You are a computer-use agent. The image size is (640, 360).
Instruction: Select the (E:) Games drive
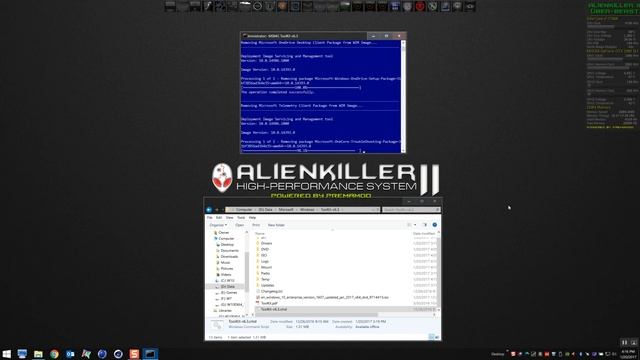coord(227,293)
